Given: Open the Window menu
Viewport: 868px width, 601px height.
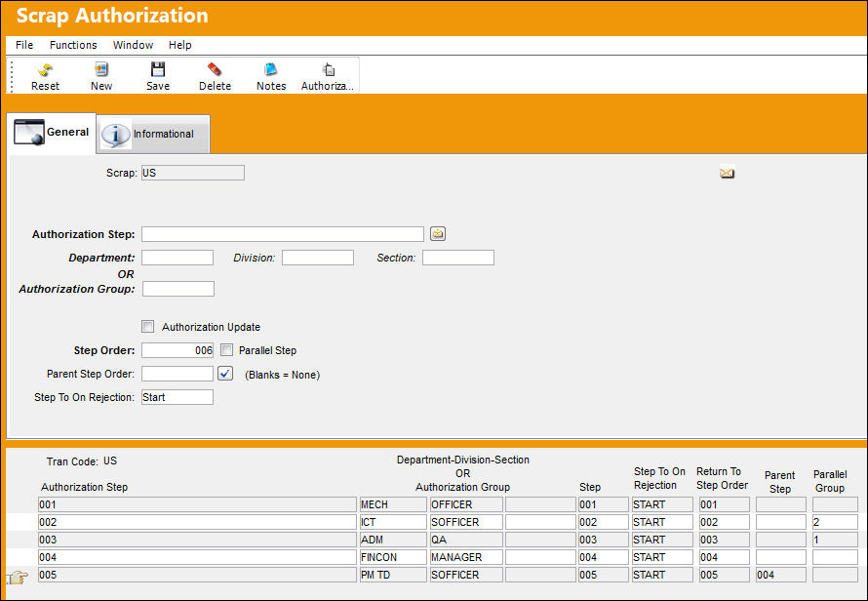Looking at the screenshot, I should click(x=133, y=45).
